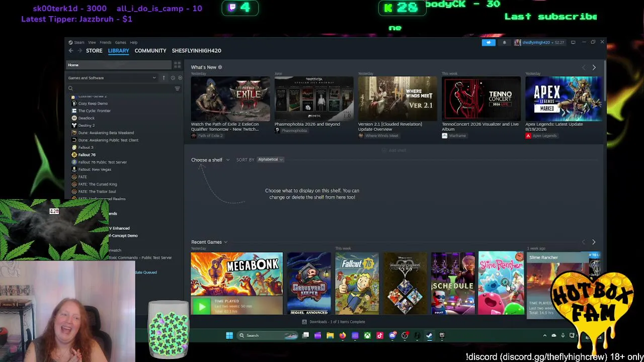Open the View menu
644x362 pixels.
[92, 43]
